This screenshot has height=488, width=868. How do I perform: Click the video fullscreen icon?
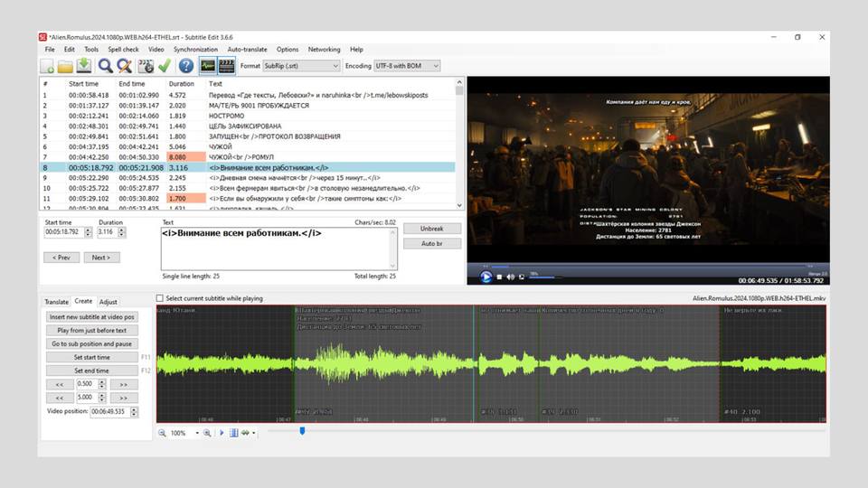coord(522,277)
